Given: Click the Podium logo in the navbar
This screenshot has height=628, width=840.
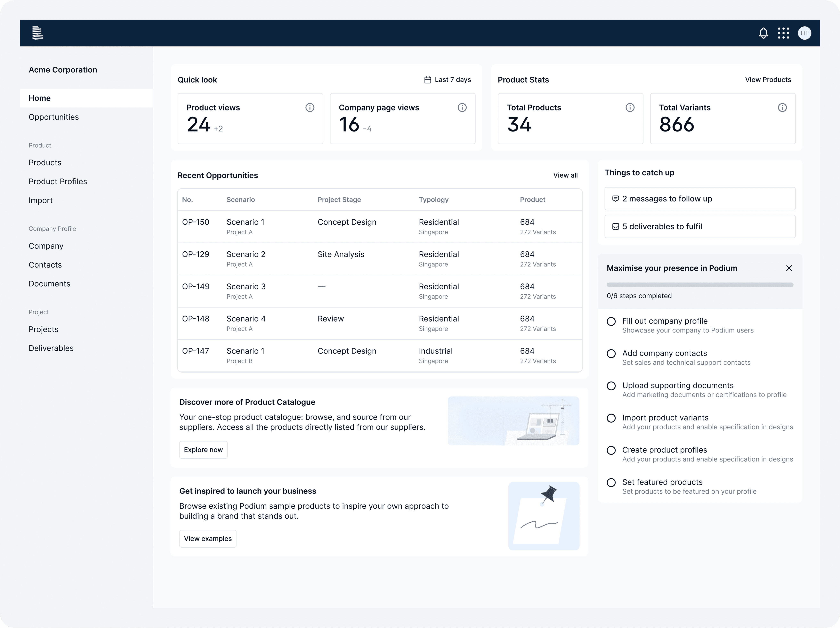Looking at the screenshot, I should tap(38, 33).
